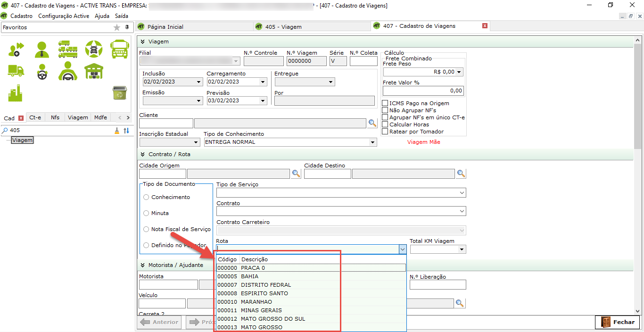Open the star-badge truck favorite icon

point(93,49)
